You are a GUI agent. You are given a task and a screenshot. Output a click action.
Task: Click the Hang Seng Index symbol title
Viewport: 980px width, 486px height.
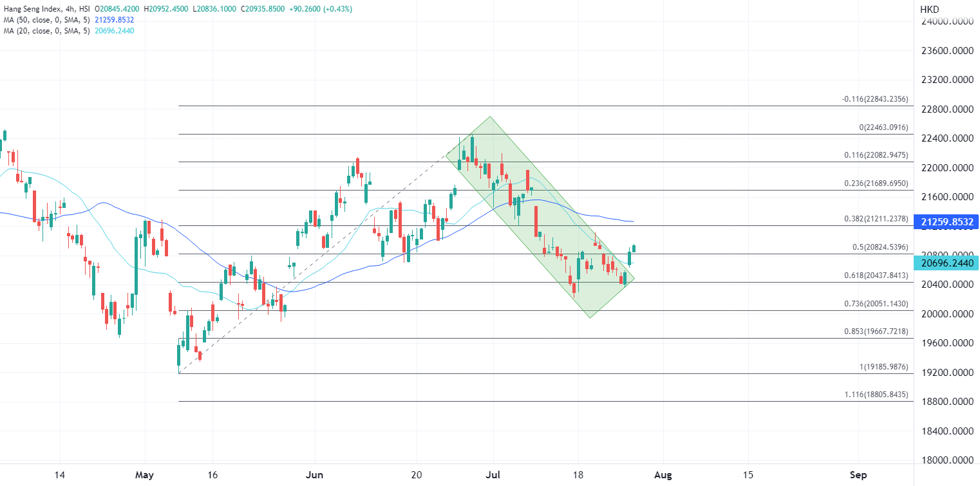47,10
